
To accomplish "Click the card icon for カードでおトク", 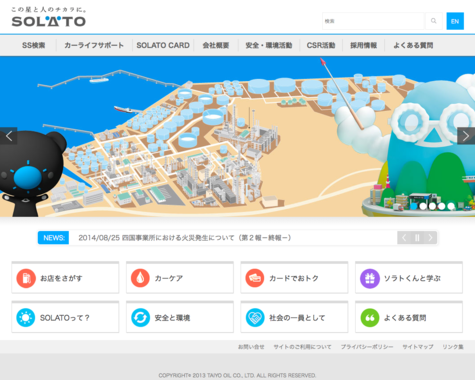I will click(255, 278).
